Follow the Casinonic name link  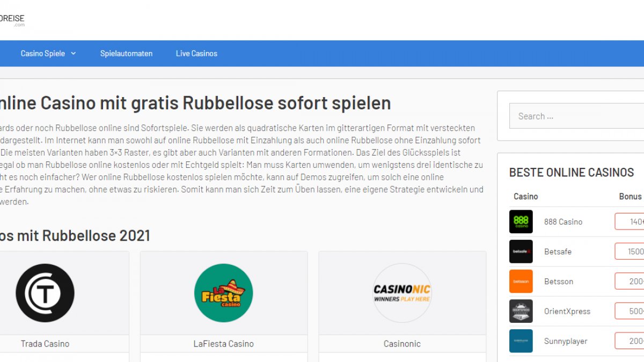point(402,344)
